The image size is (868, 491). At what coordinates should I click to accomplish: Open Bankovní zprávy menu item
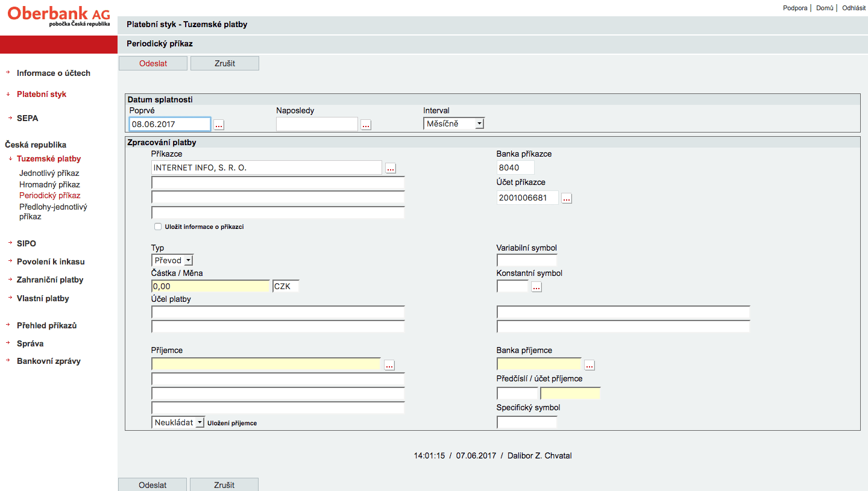(x=49, y=361)
